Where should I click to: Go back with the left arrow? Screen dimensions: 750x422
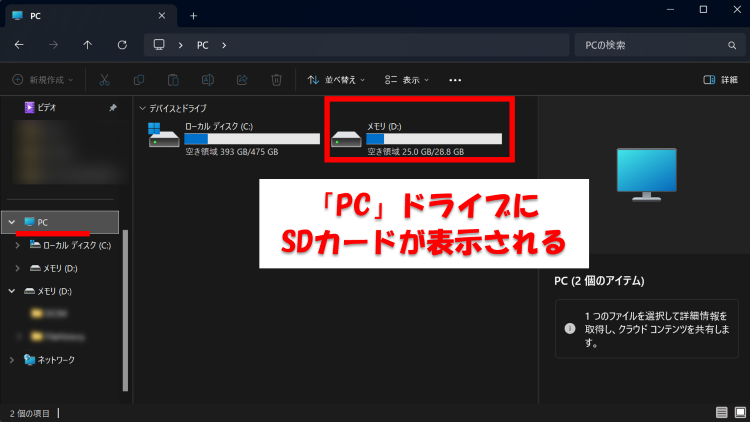19,45
